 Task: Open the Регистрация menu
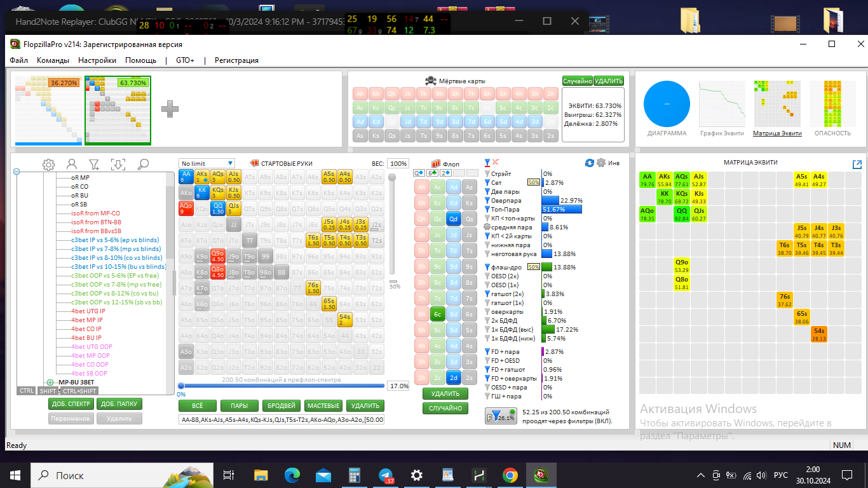(x=236, y=60)
